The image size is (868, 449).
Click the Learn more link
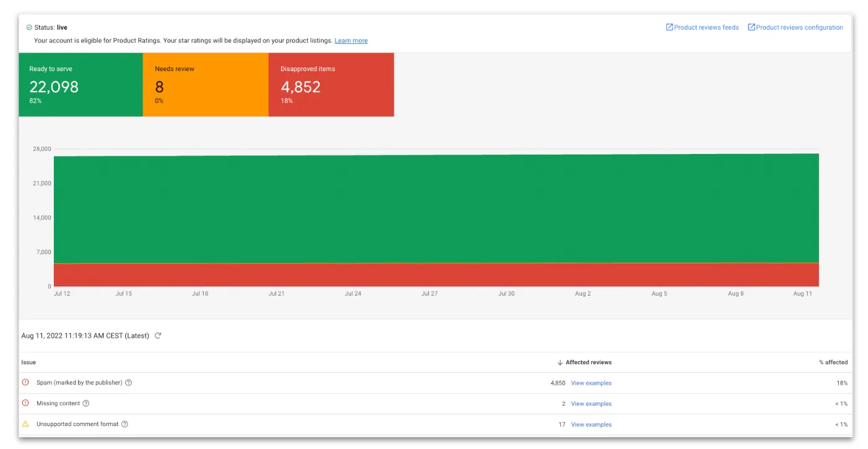point(351,41)
